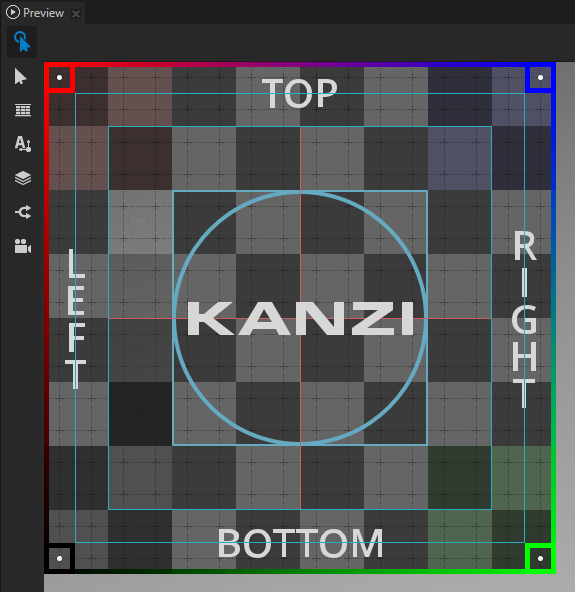Image resolution: width=575 pixels, height=592 pixels.
Task: Select the dark 75% swatch square
Action: 140,414
